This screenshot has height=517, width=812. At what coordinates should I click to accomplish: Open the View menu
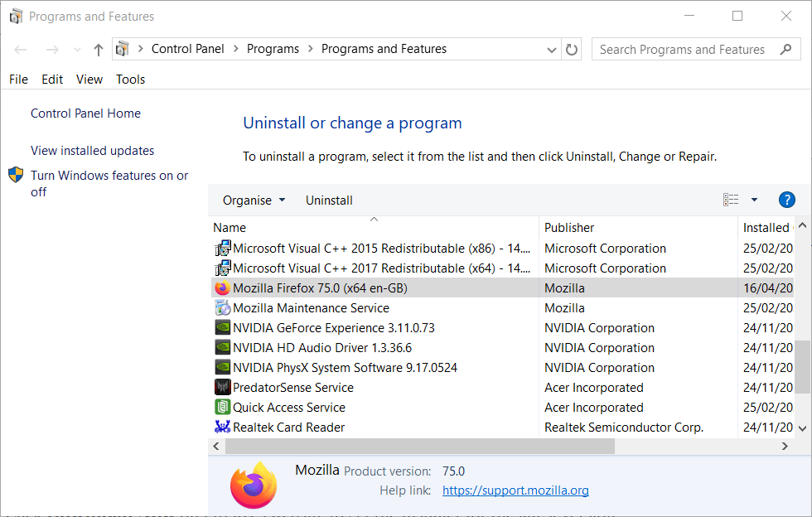[x=89, y=80]
